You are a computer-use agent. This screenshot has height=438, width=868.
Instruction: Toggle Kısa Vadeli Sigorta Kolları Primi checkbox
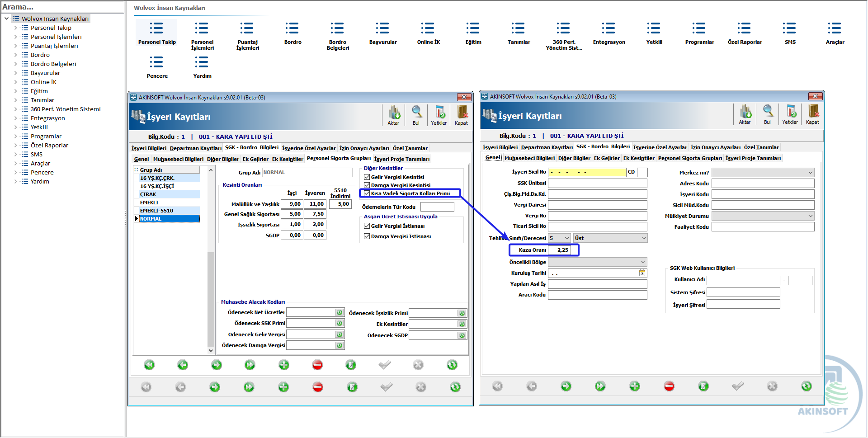coord(367,193)
